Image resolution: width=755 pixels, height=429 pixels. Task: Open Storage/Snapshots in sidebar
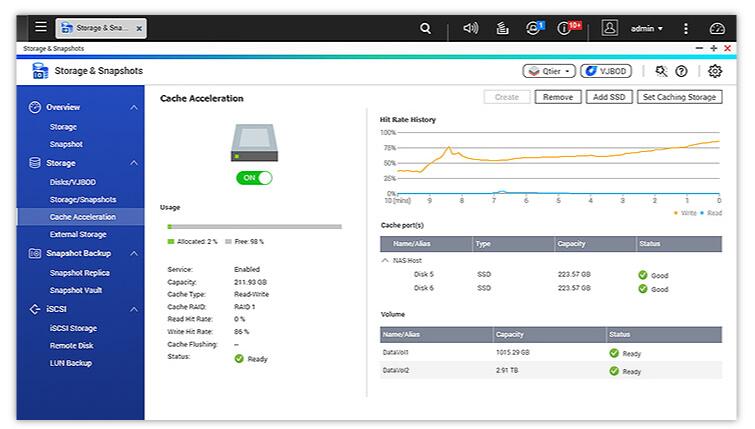pos(83,199)
